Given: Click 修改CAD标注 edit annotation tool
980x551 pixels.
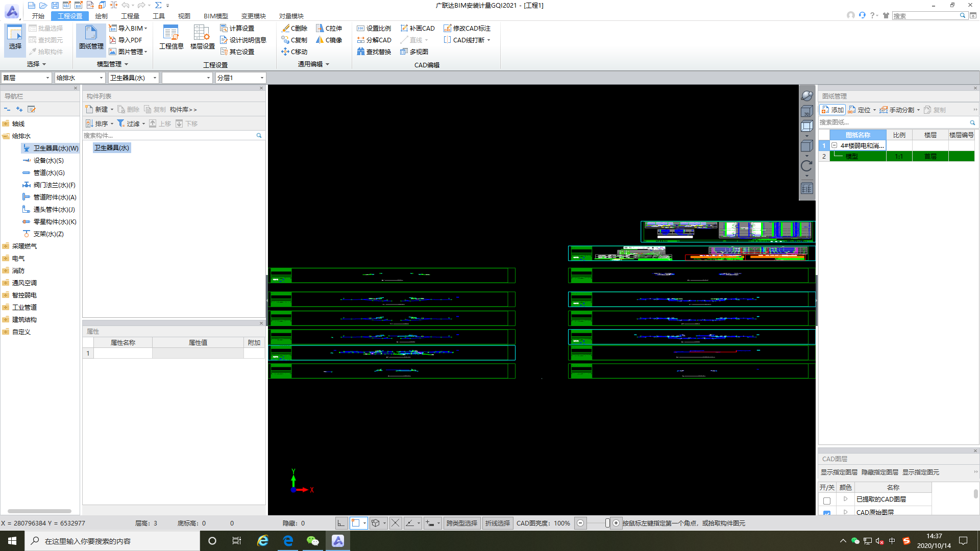Looking at the screenshot, I should (x=467, y=28).
